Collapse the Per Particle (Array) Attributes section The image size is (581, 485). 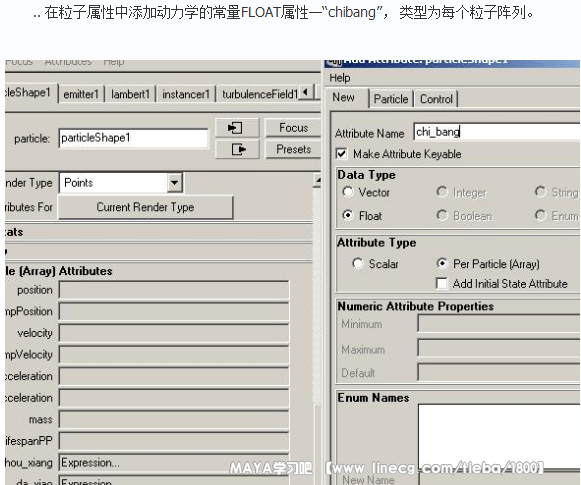(59, 271)
